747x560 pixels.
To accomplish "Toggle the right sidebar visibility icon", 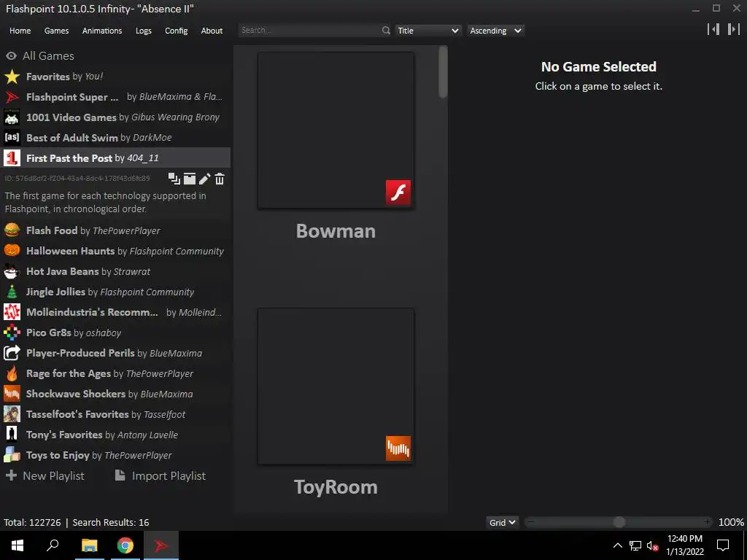I will pos(734,29).
